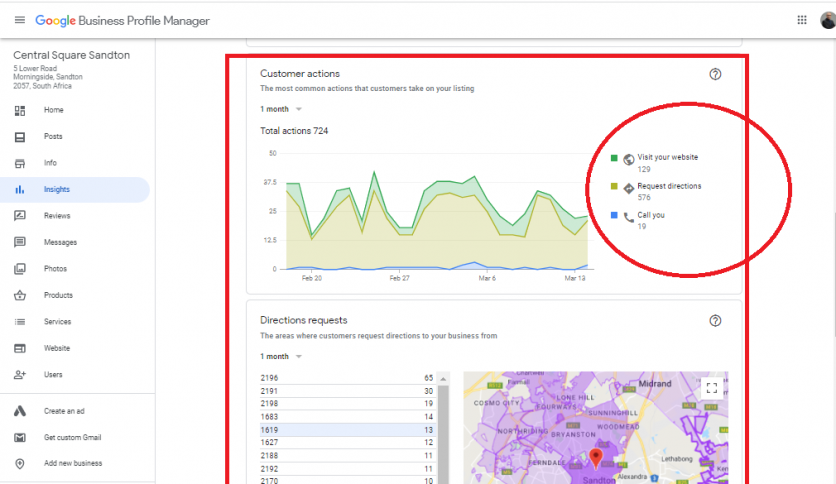Click the Services list icon
Viewport: 836px width, 484px height.
20,322
